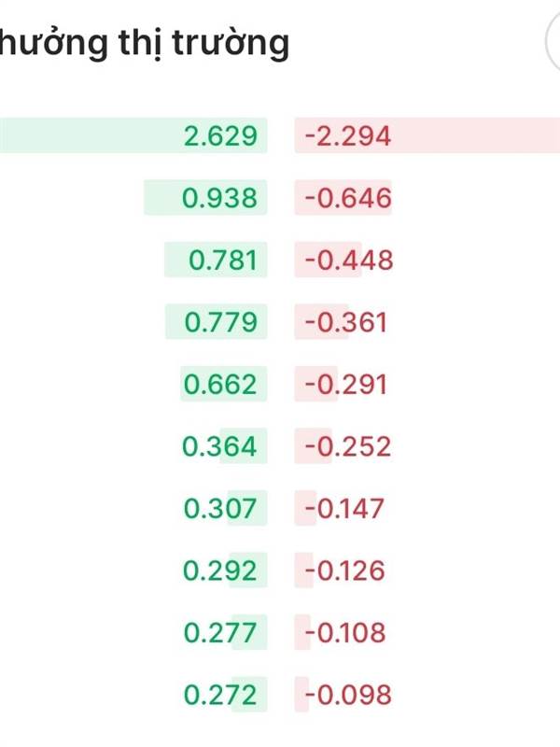Select the 0.938 positive impact row
The height and width of the screenshot is (747, 560).
point(205,197)
